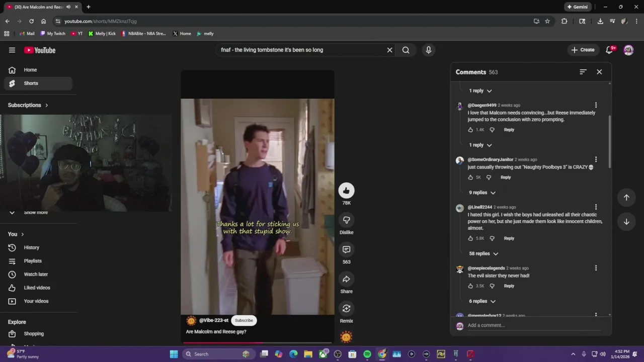Clear the search box text
644x362 pixels.
click(x=389, y=50)
